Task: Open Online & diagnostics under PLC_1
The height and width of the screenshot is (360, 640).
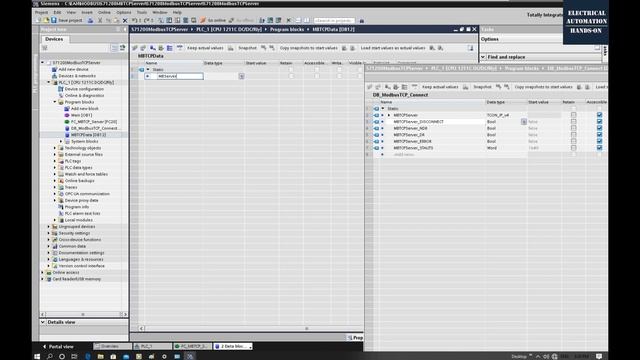Action: pos(84,96)
